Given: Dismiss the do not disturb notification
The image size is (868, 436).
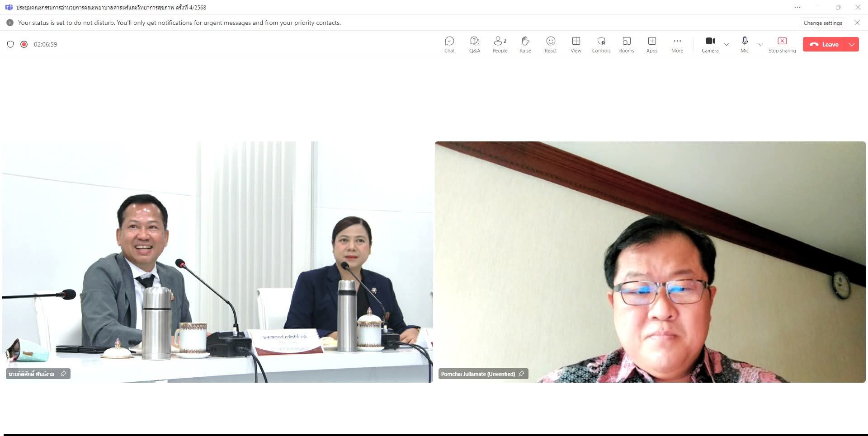Looking at the screenshot, I should pos(857,23).
